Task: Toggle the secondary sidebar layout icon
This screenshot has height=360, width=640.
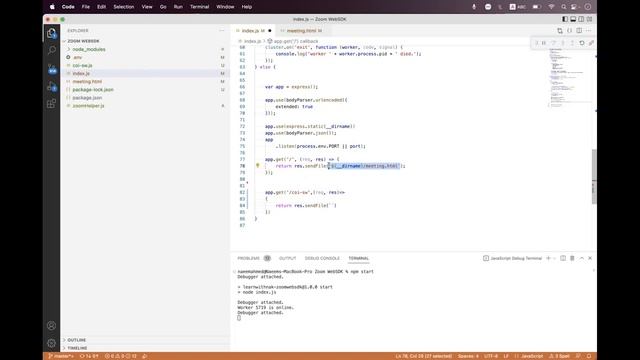Action: click(581, 19)
